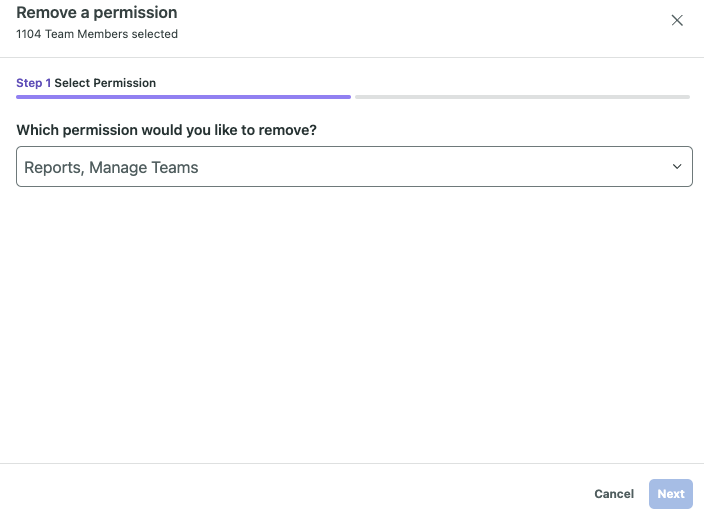Click the gray second step progress segment

[522, 97]
